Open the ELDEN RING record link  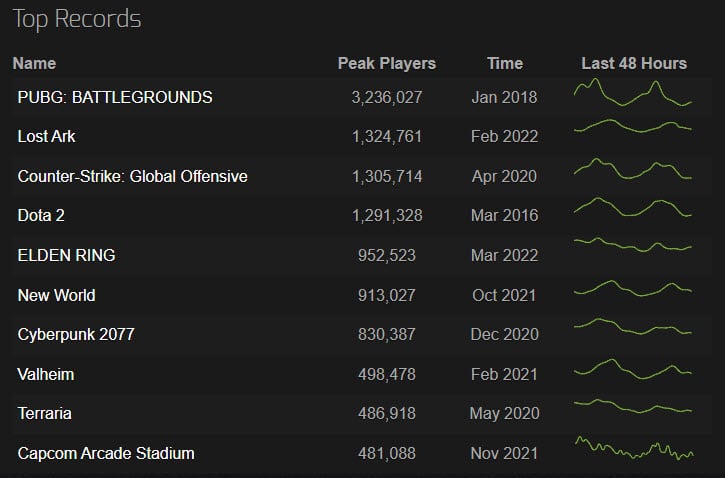tap(66, 255)
